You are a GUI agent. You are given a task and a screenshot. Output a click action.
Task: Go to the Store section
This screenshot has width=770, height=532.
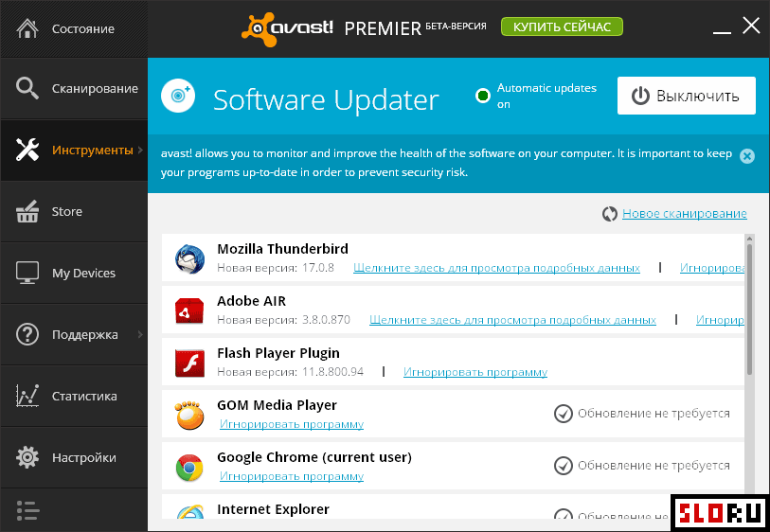(x=74, y=211)
